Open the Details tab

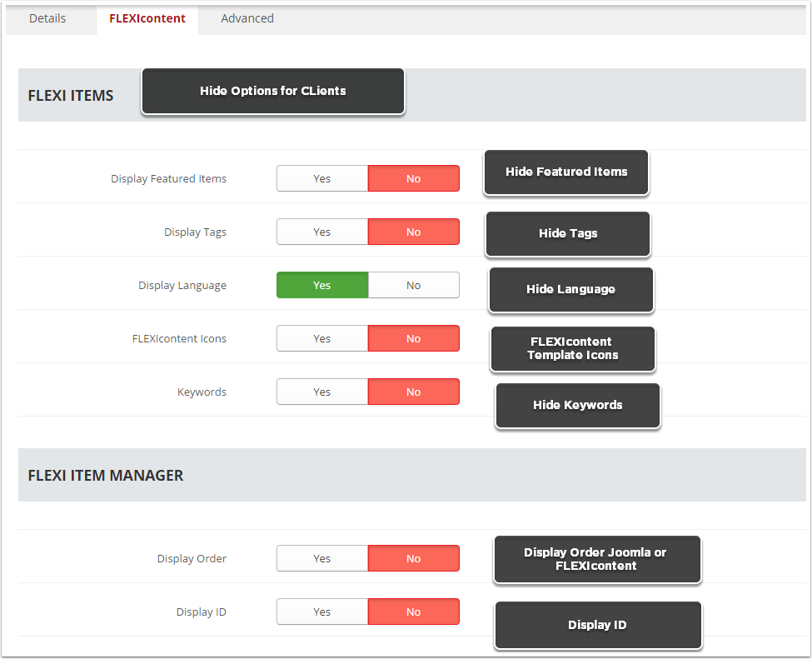tap(47, 18)
